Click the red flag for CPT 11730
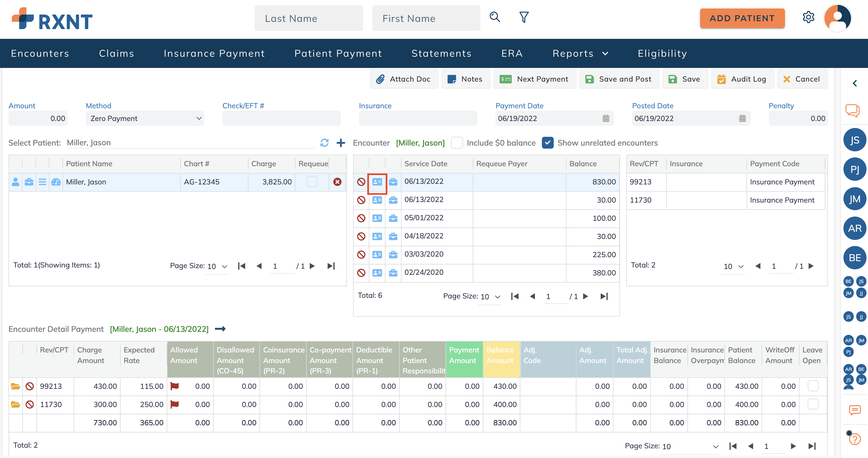This screenshot has height=458, width=868. [x=175, y=404]
